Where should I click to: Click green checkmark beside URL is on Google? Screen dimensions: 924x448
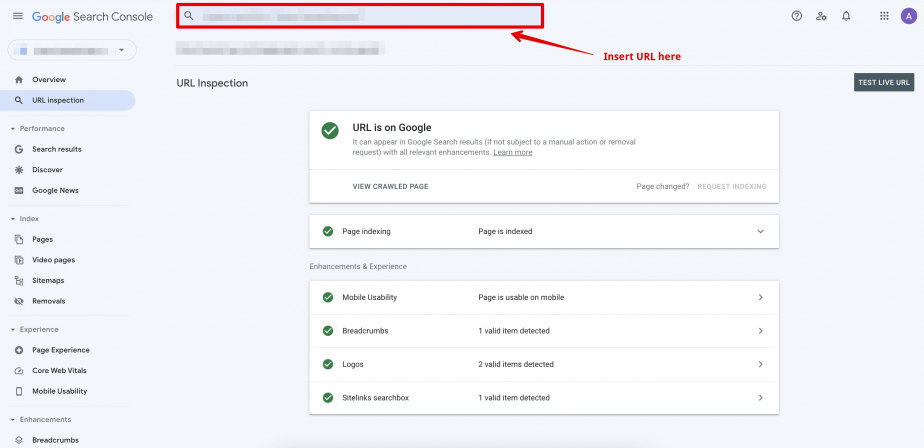(330, 131)
